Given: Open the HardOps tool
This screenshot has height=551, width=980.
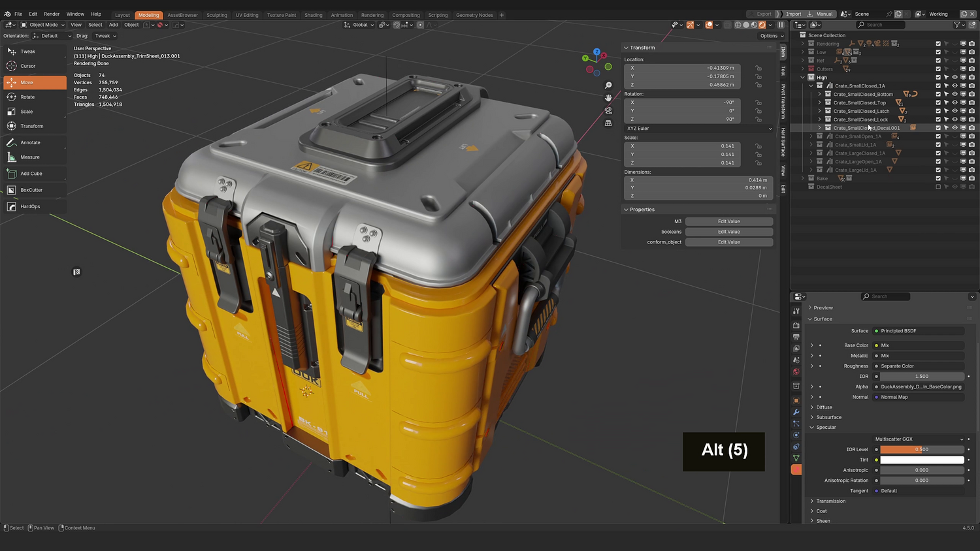Looking at the screenshot, I should click(35, 206).
